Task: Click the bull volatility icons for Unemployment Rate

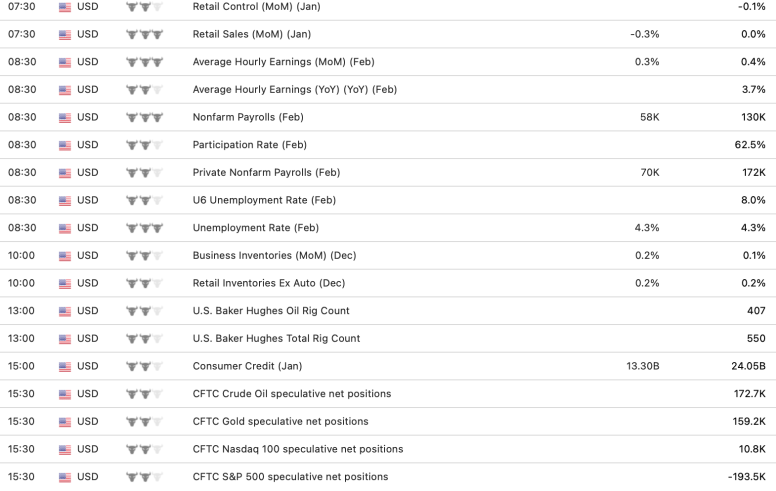Action: [145, 228]
